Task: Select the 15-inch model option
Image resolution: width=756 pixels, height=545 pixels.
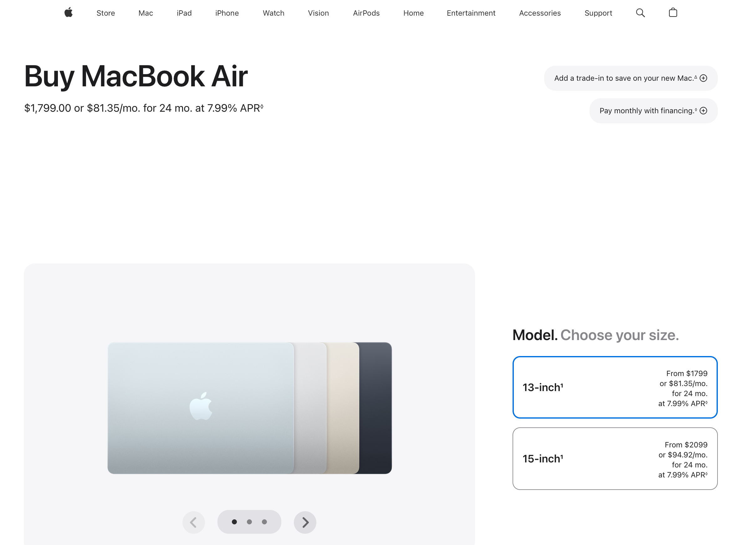Action: [x=615, y=459]
